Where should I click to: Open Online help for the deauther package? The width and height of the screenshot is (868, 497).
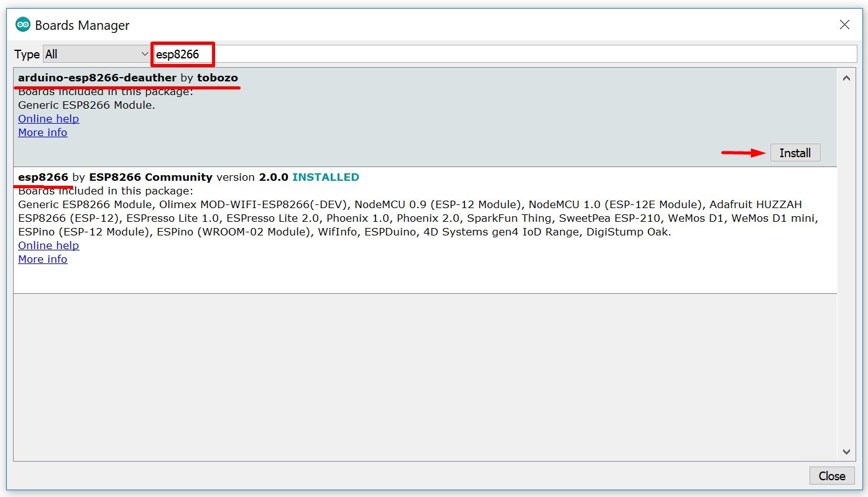pos(48,119)
